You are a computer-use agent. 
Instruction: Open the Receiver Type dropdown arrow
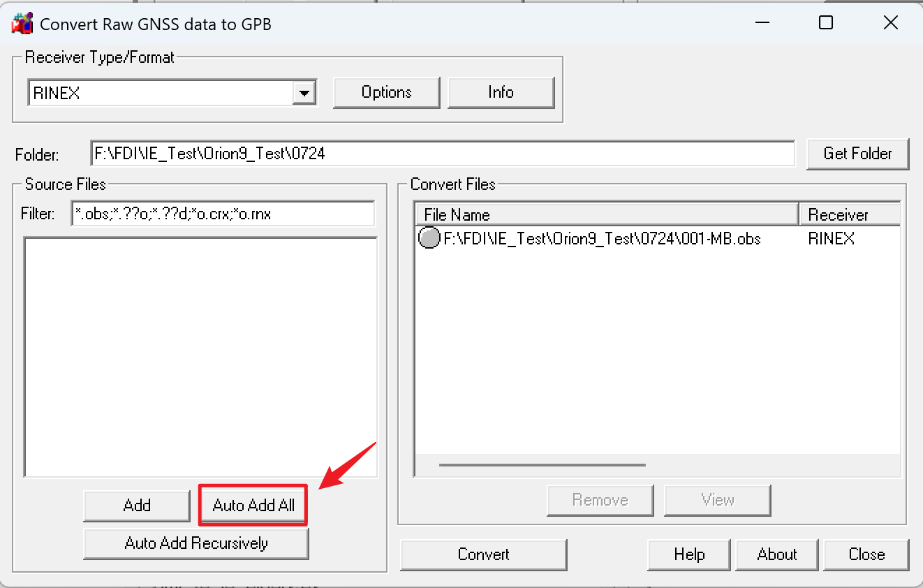(304, 92)
